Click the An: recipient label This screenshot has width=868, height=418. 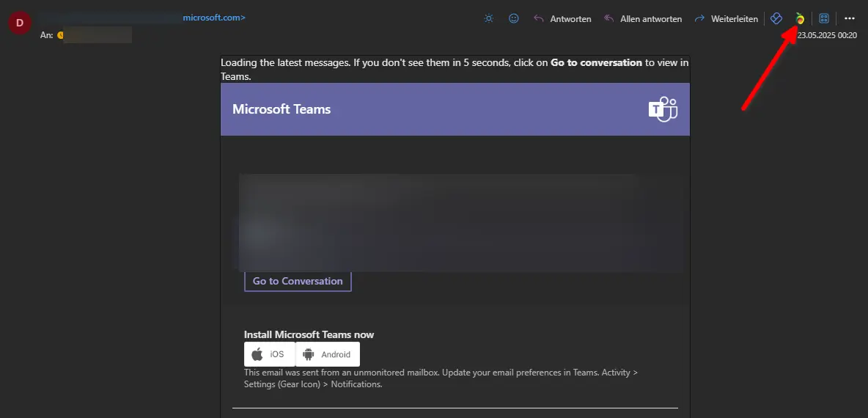tap(46, 35)
